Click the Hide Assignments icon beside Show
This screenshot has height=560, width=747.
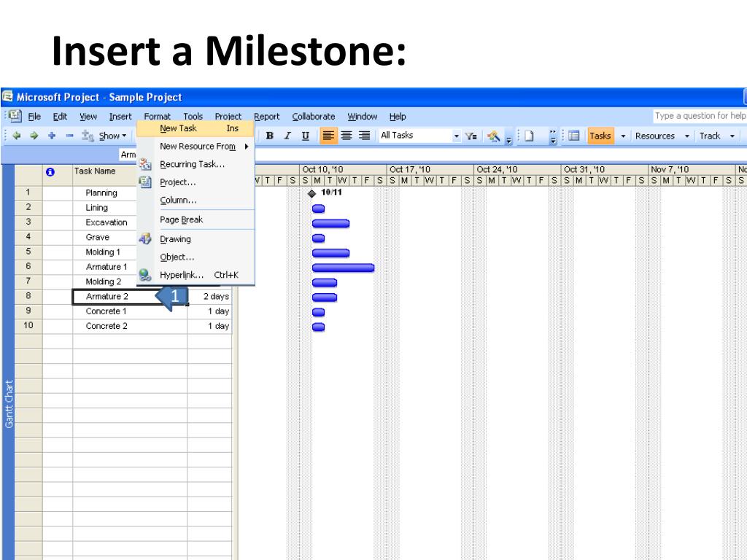(x=88, y=136)
